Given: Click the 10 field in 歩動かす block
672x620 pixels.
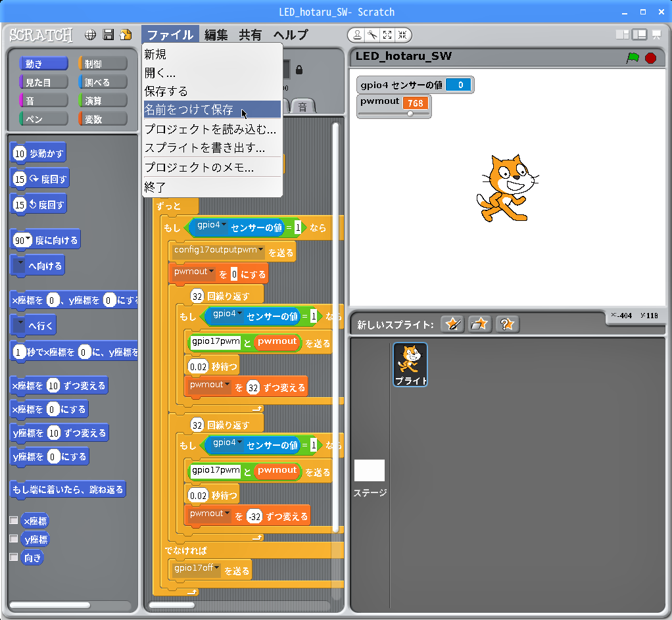Looking at the screenshot, I should point(20,153).
